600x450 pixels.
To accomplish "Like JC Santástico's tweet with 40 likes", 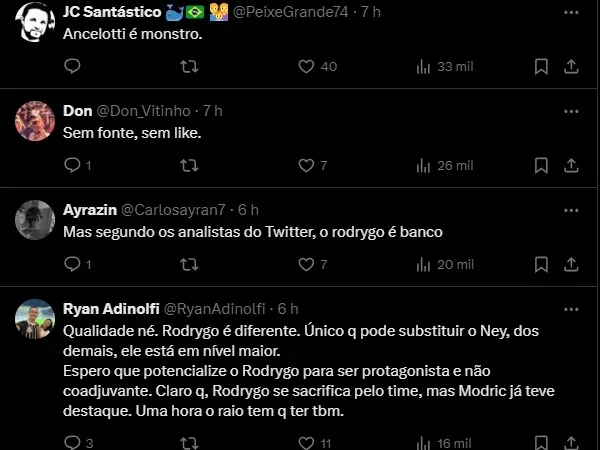I will click(307, 66).
